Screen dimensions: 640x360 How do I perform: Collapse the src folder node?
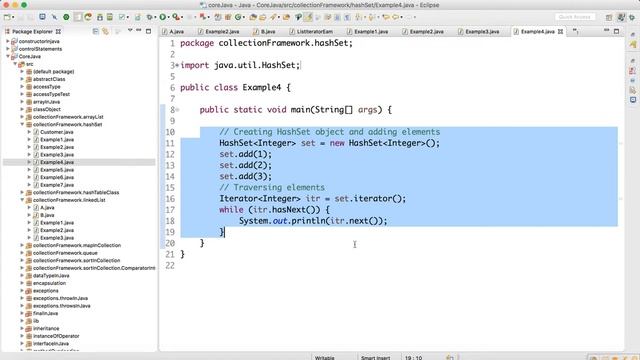click(x=15, y=64)
